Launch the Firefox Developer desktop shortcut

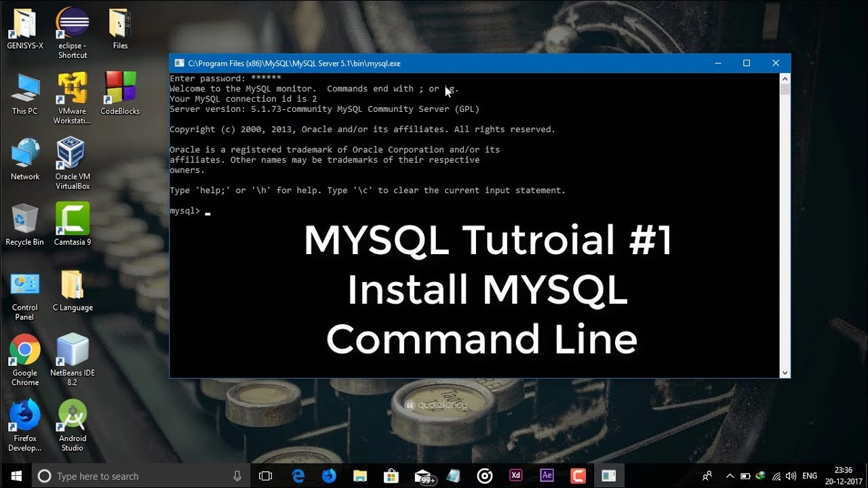(25, 426)
